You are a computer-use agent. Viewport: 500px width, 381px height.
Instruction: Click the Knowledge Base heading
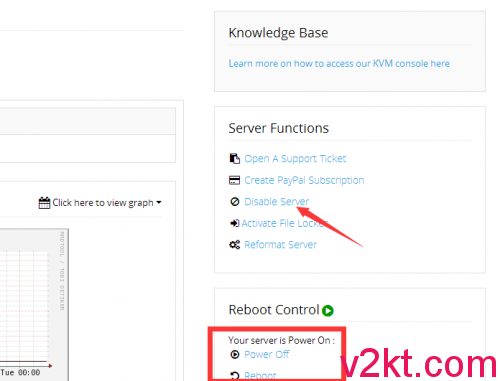tap(278, 33)
